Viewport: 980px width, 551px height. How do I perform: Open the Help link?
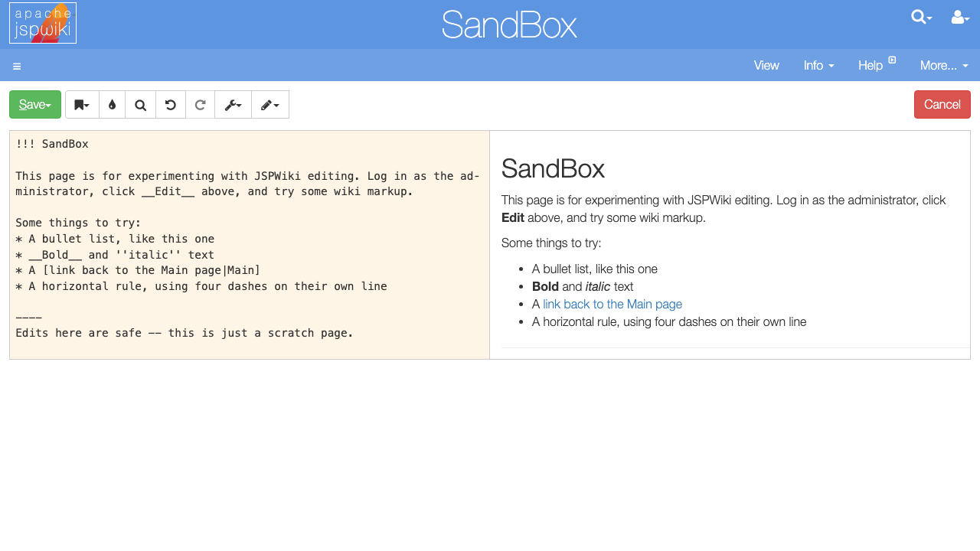click(877, 65)
